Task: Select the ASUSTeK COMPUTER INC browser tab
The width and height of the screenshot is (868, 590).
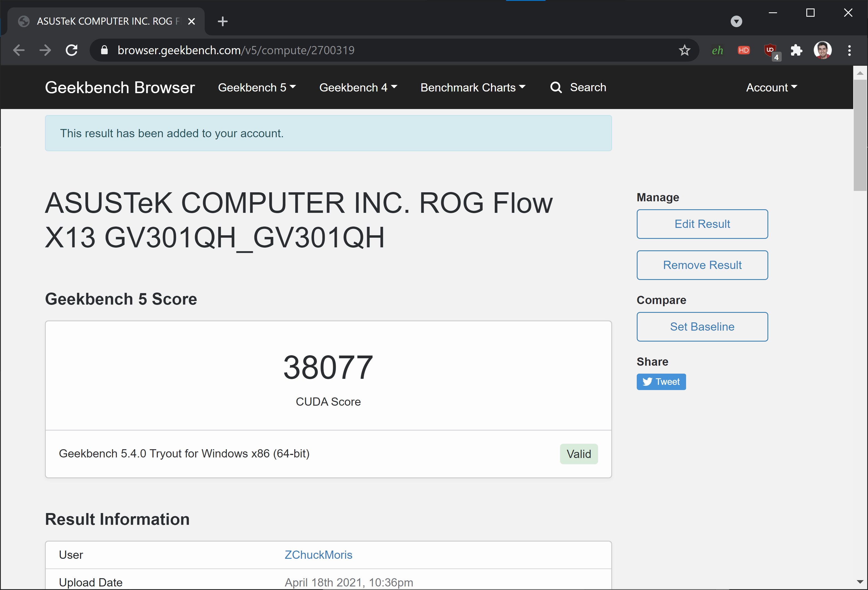Action: (x=107, y=21)
